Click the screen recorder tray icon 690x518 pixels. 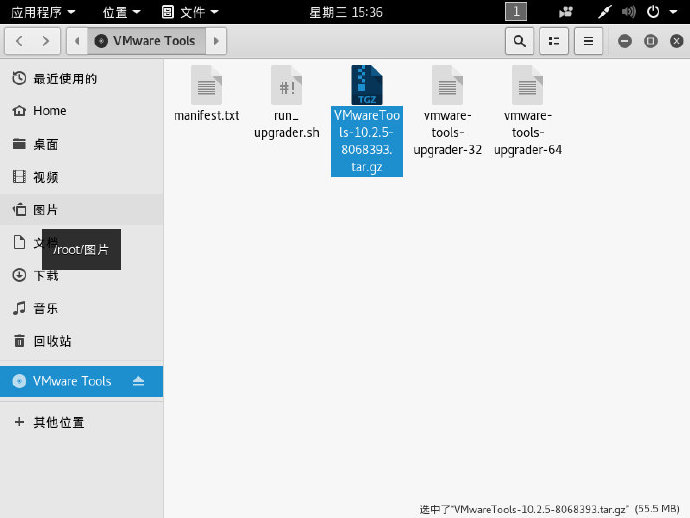click(x=565, y=12)
